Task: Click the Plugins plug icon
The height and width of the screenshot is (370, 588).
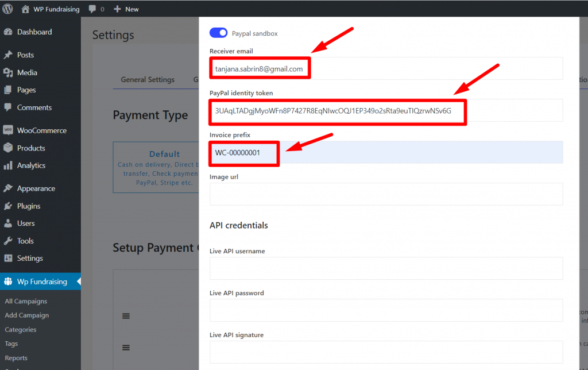Action: (8, 206)
